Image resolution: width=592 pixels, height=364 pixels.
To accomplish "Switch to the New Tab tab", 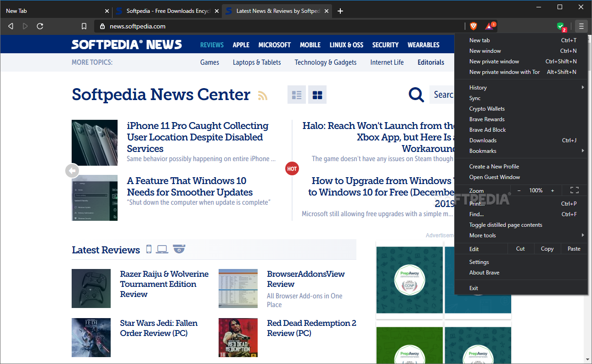I will pyautogui.click(x=55, y=11).
